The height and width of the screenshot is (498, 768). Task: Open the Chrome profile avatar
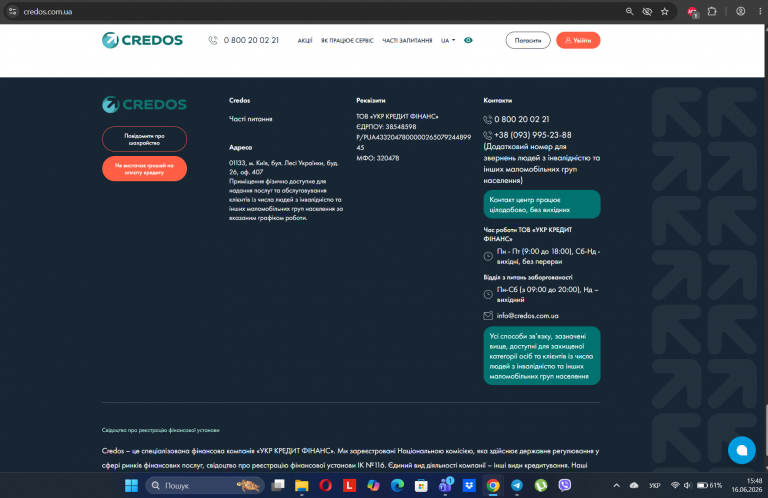[741, 11]
